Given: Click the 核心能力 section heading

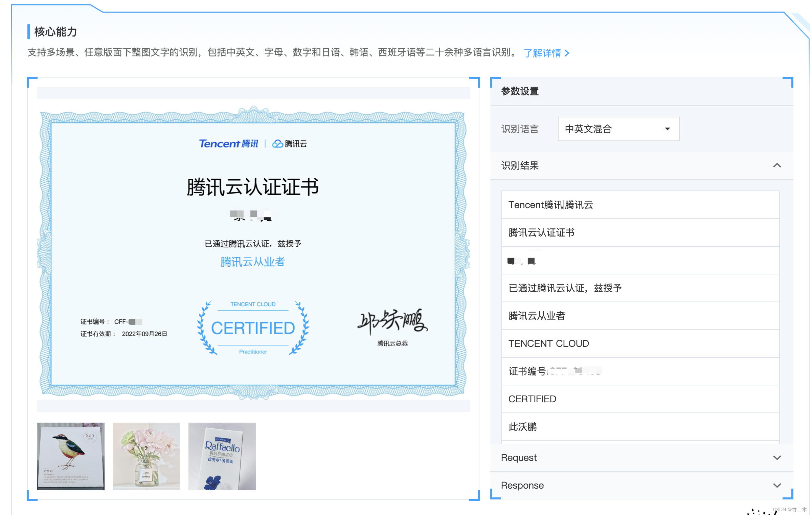Looking at the screenshot, I should click(x=55, y=32).
